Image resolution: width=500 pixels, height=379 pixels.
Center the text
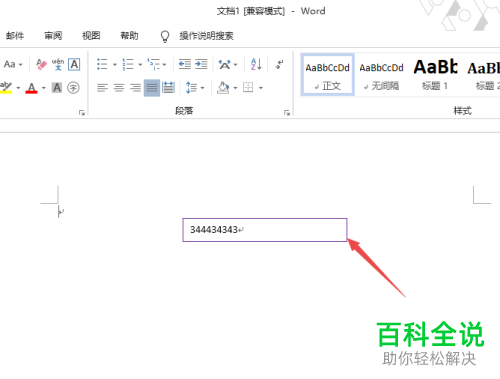(x=119, y=88)
